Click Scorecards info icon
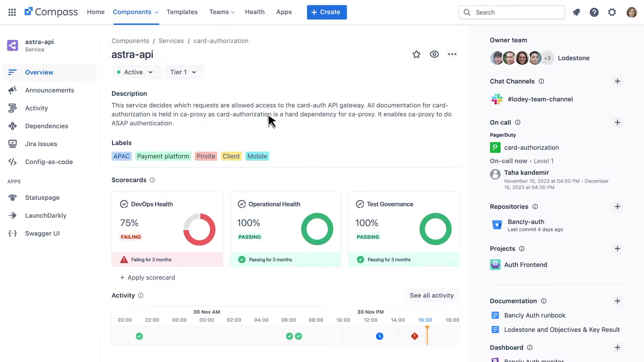Image resolution: width=644 pixels, height=362 pixels. tap(152, 180)
